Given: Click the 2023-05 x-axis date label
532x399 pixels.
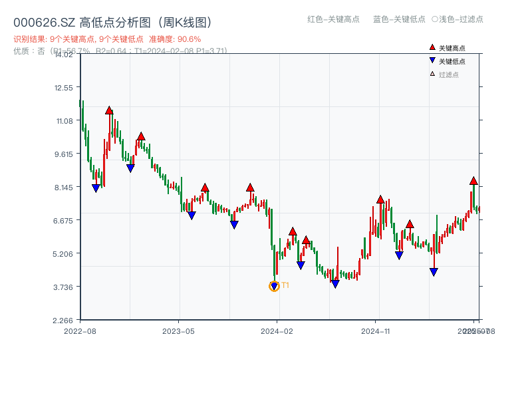Looking at the screenshot, I should click(178, 331).
